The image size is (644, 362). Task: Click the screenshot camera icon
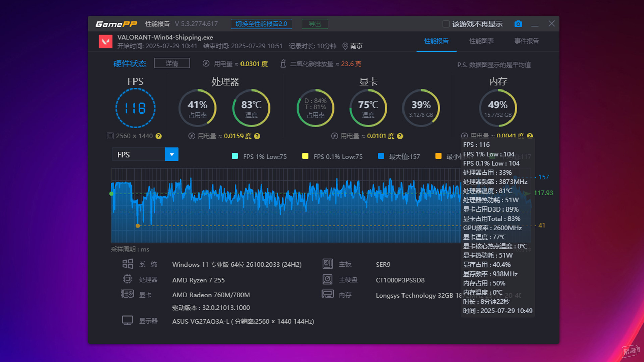[518, 24]
